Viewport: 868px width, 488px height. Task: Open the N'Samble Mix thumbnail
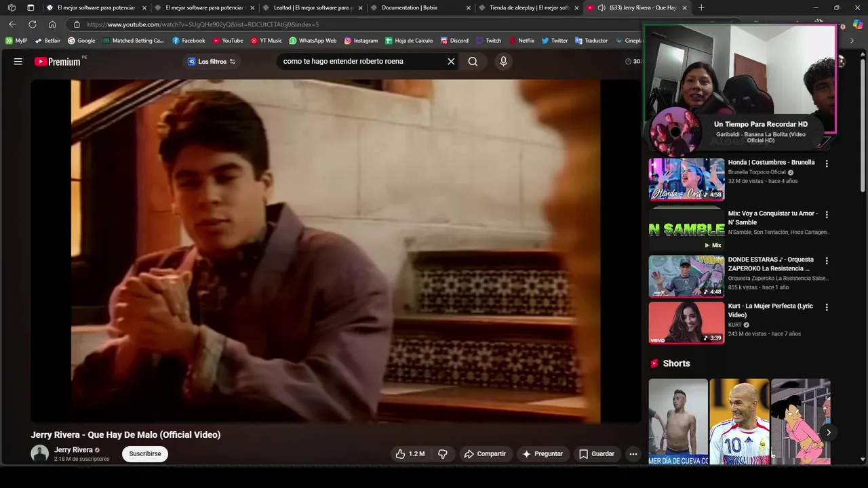686,229
